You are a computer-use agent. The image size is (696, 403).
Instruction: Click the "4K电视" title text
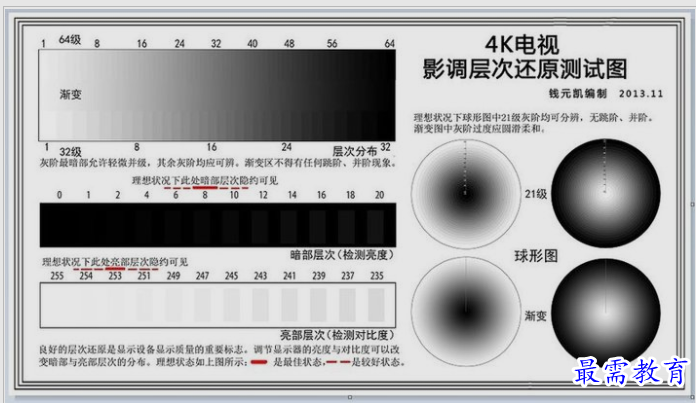[522, 45]
